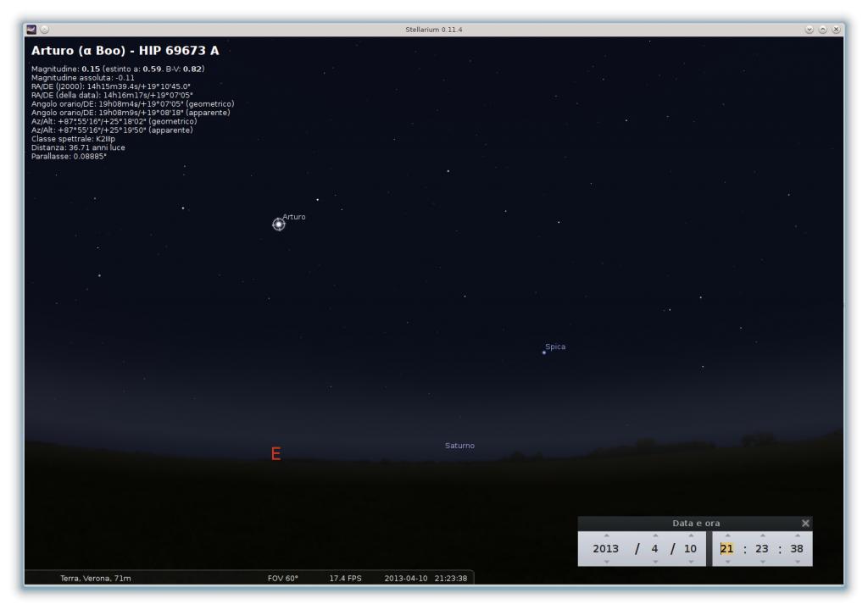Image resolution: width=868 pixels, height=610 pixels.
Task: Click the status bar date 2013-04-10
Action: 406,579
